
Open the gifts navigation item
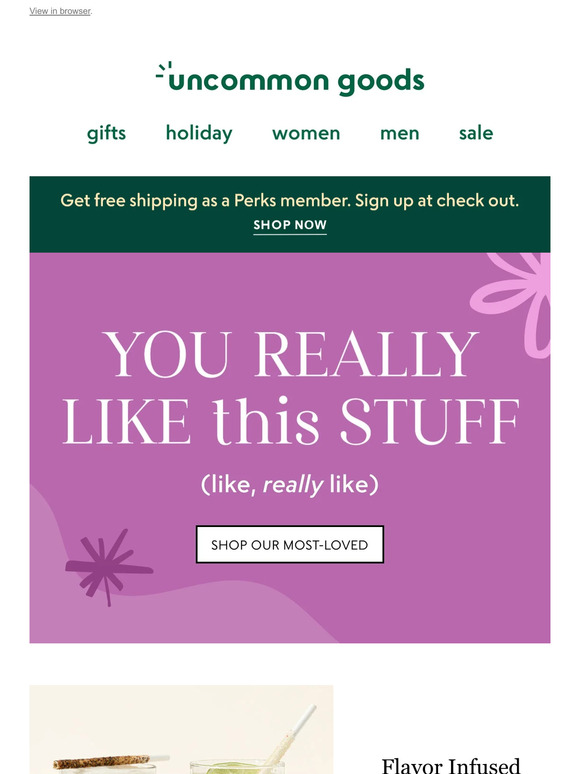click(x=106, y=133)
